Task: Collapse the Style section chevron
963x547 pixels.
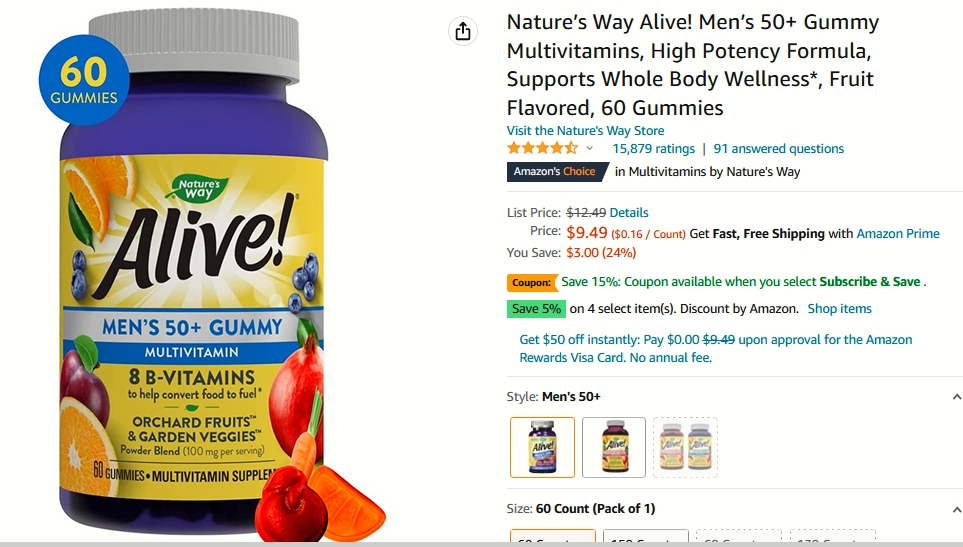Action: [x=956, y=397]
